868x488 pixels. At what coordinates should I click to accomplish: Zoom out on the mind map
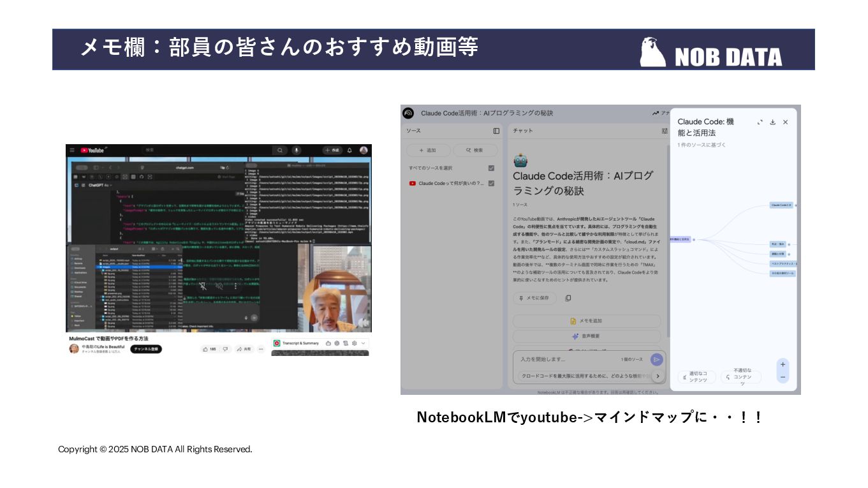pos(783,377)
